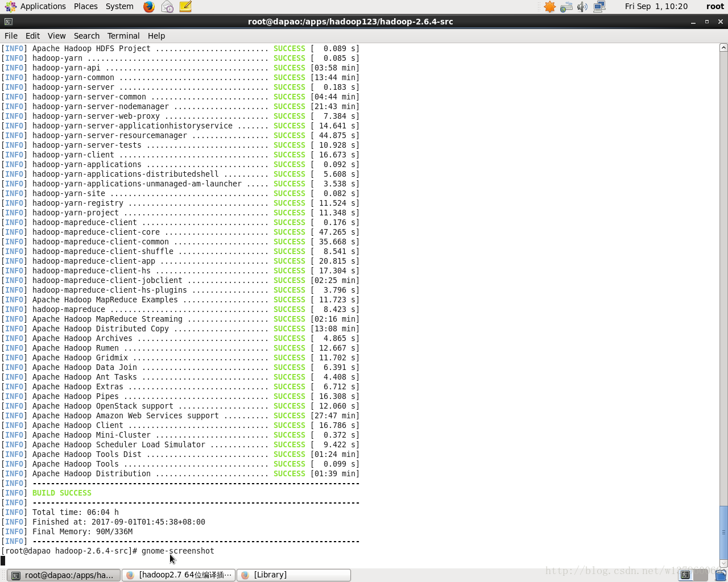The height and width of the screenshot is (582, 728).
Task: Click the hadoop-yarn-server-resourcemanager row
Action: click(180, 135)
